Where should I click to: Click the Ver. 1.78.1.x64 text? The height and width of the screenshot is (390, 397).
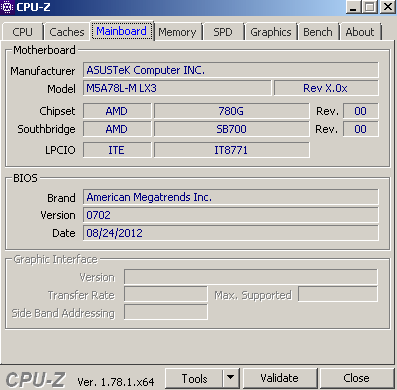116,382
